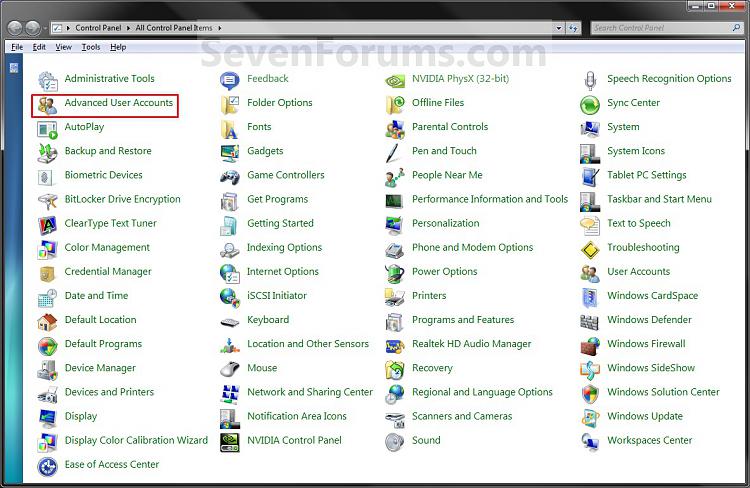Expand the address bar history dropdown

tap(559, 28)
